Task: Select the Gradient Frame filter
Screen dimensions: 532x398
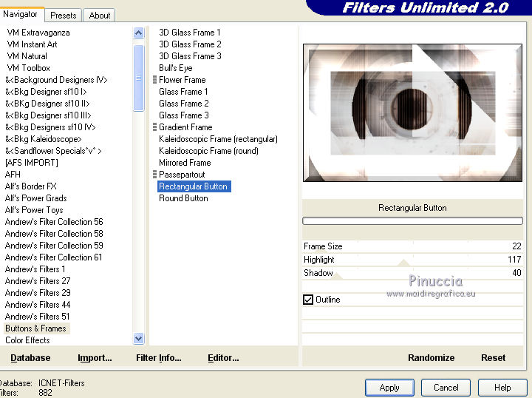Action: pyautogui.click(x=185, y=127)
